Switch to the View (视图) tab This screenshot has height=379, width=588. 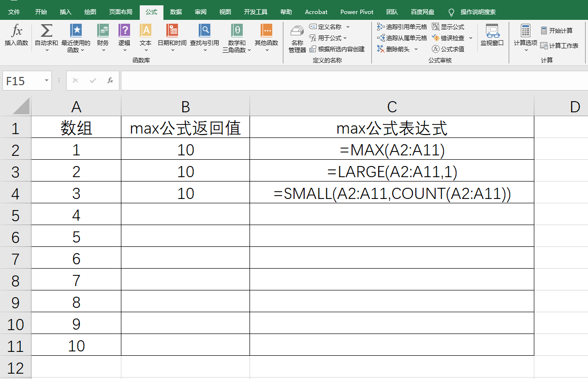tap(225, 12)
